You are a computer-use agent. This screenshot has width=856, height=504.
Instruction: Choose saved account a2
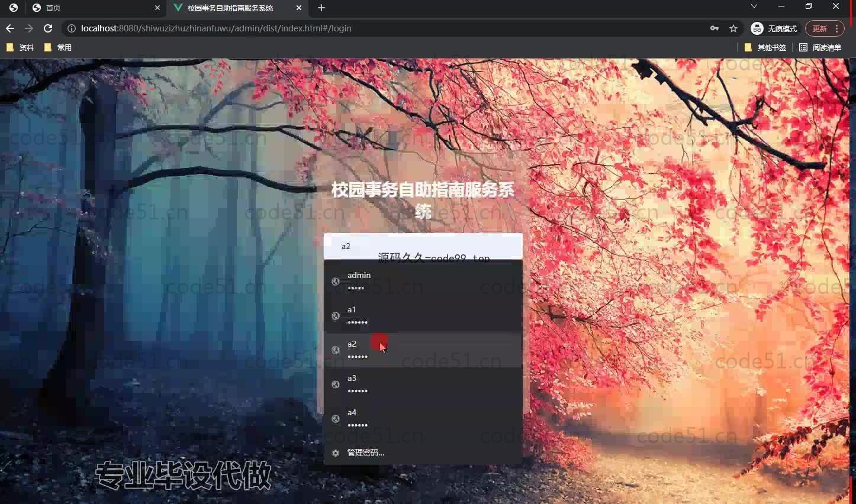(423, 350)
